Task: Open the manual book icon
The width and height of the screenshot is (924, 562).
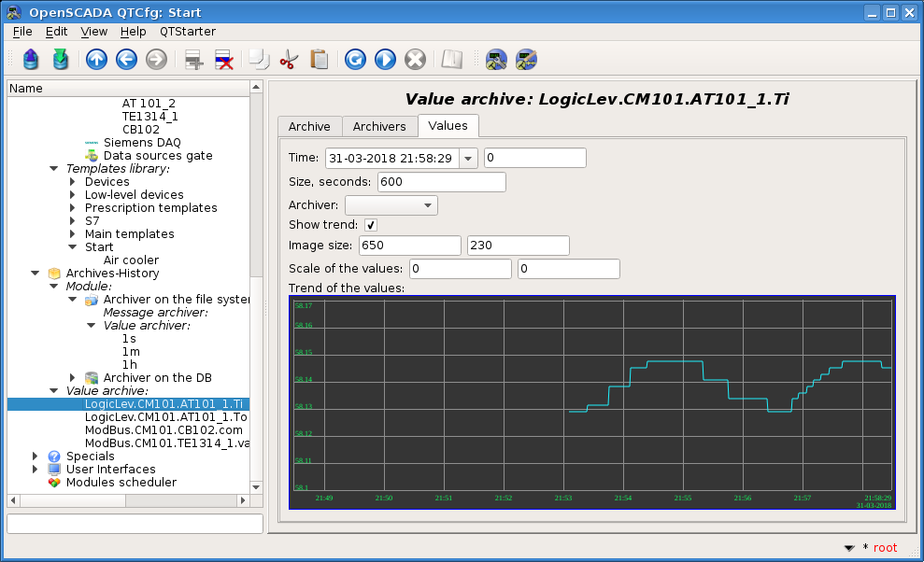Action: (x=452, y=60)
